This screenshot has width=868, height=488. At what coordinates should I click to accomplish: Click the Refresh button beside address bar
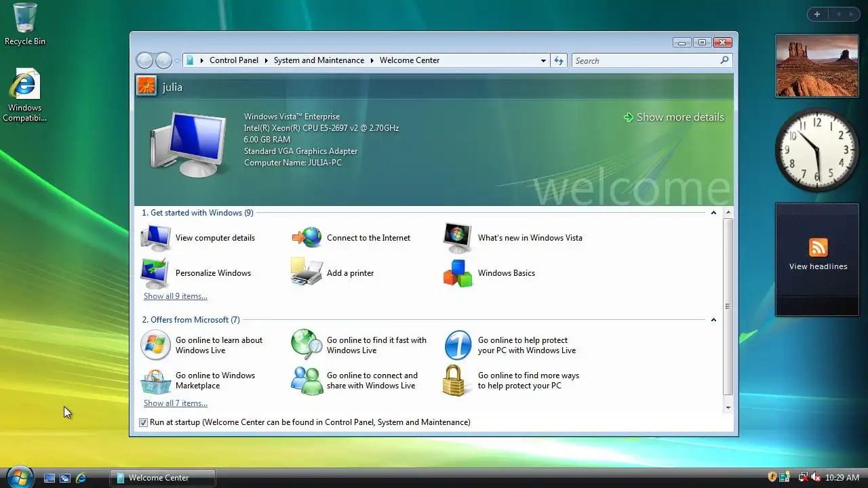point(559,60)
